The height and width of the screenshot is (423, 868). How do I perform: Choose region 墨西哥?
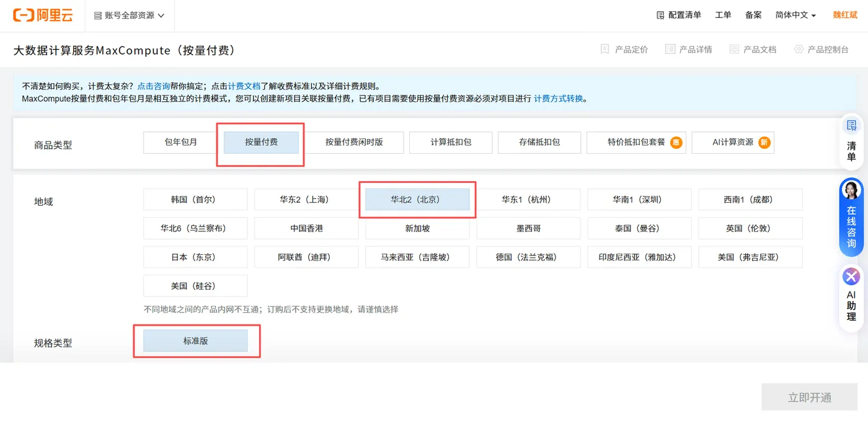[x=528, y=228]
